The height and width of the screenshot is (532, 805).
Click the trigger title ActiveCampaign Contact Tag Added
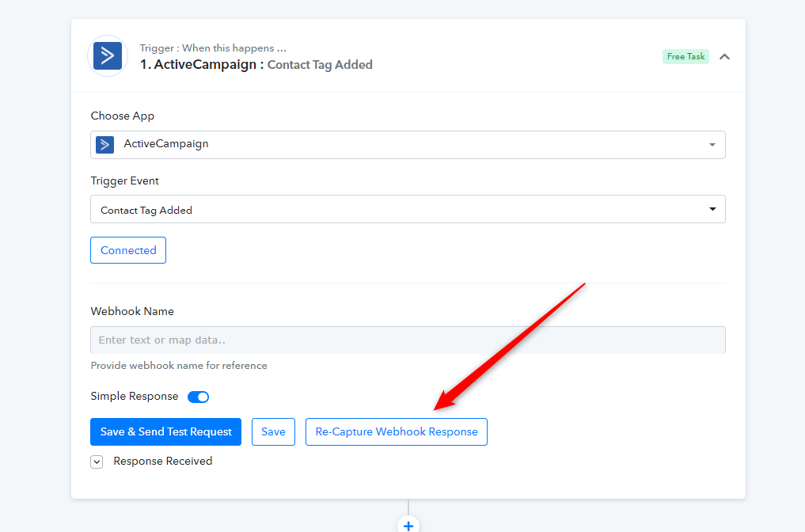[x=256, y=65]
